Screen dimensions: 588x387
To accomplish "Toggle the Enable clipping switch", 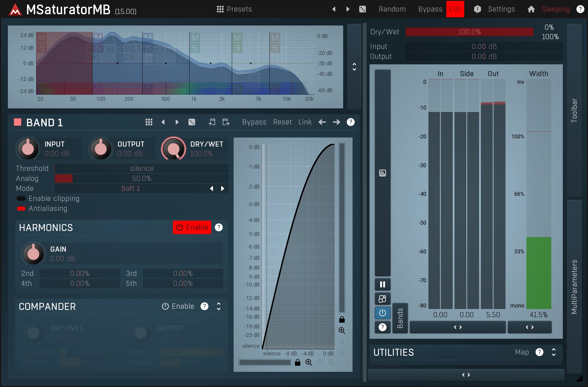I will [x=21, y=199].
